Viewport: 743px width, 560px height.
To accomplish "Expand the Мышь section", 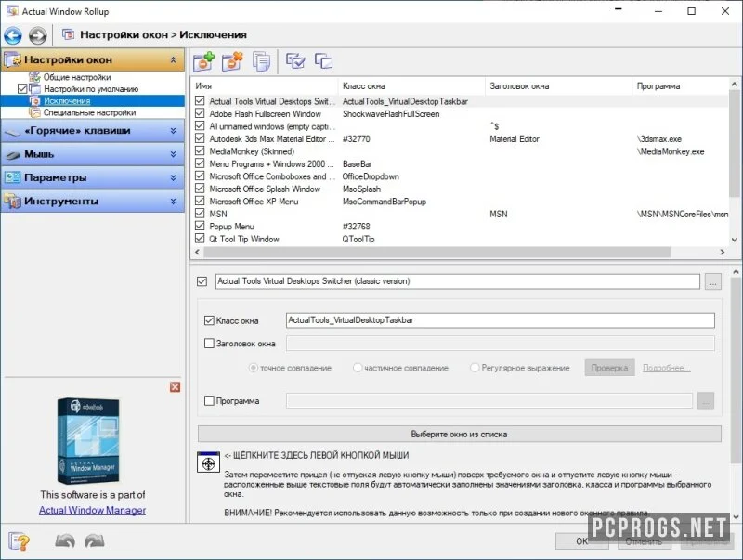I will point(173,154).
